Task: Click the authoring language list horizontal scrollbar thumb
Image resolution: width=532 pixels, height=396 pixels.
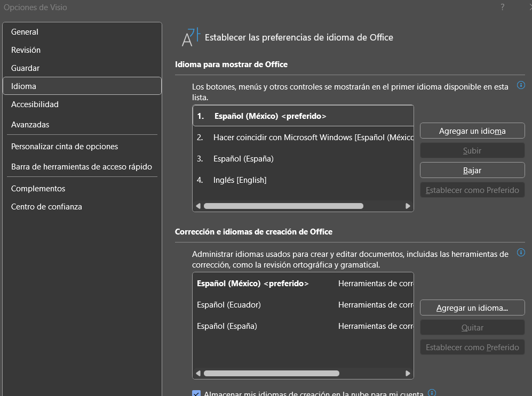Action: (x=272, y=373)
